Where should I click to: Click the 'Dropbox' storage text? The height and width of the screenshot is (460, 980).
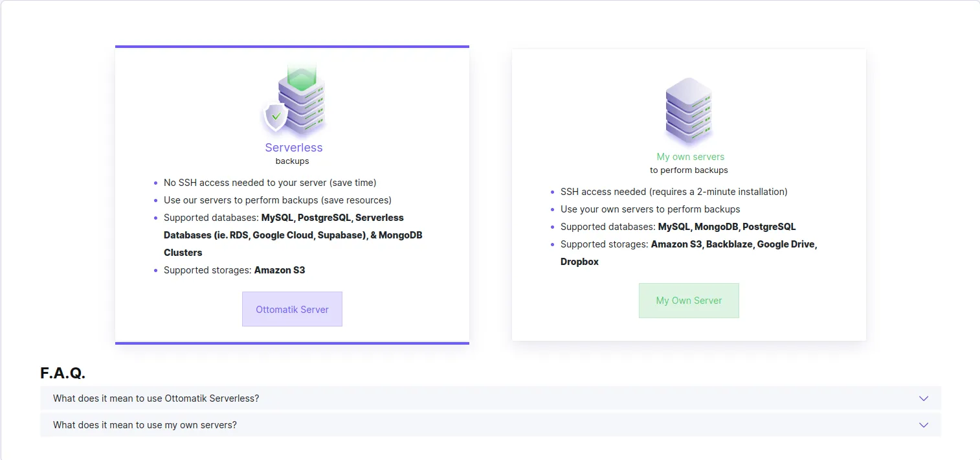[x=579, y=262]
